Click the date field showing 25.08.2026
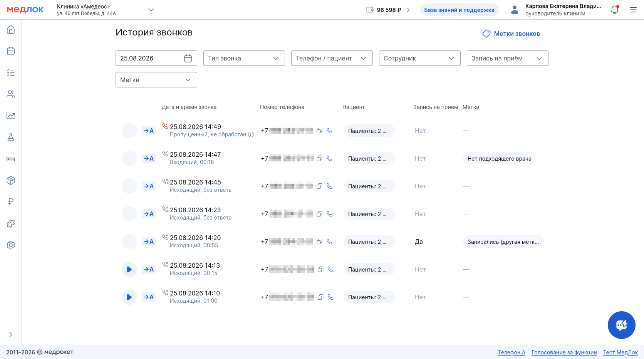The width and height of the screenshot is (644, 359). coord(156,58)
